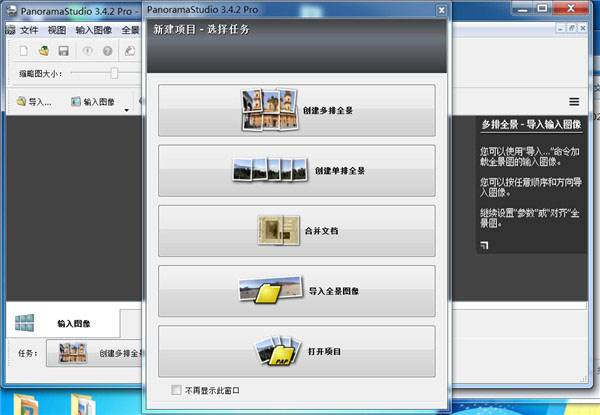Viewport: 600px width, 415px height.
Task: Choose 创建多排全景 in the dialog
Action: (x=297, y=111)
